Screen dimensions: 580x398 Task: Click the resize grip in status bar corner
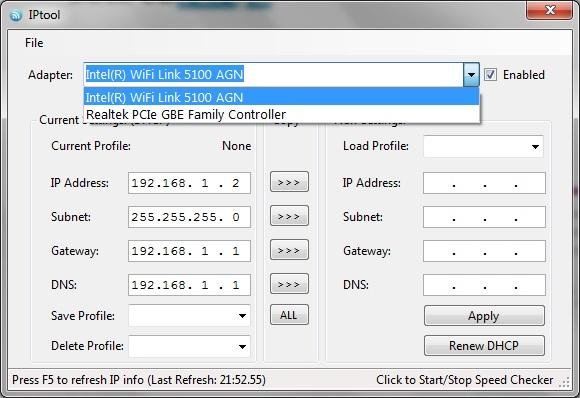[x=564, y=382]
